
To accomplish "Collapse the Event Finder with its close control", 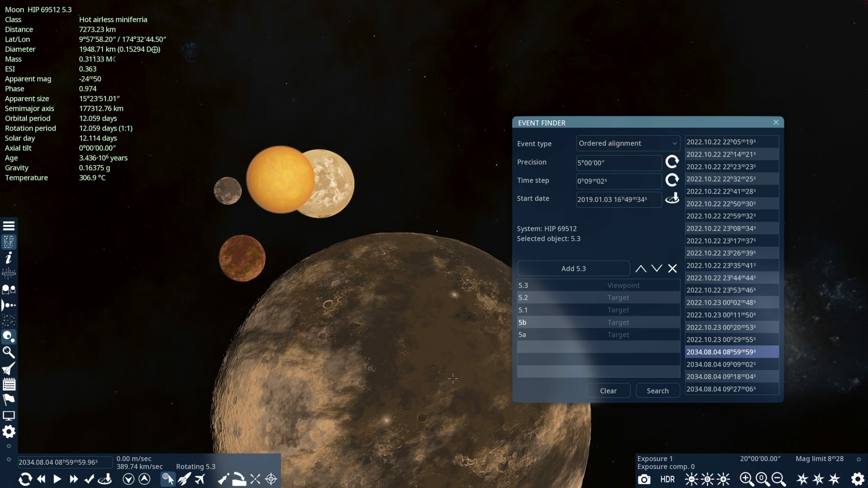I will (x=776, y=122).
